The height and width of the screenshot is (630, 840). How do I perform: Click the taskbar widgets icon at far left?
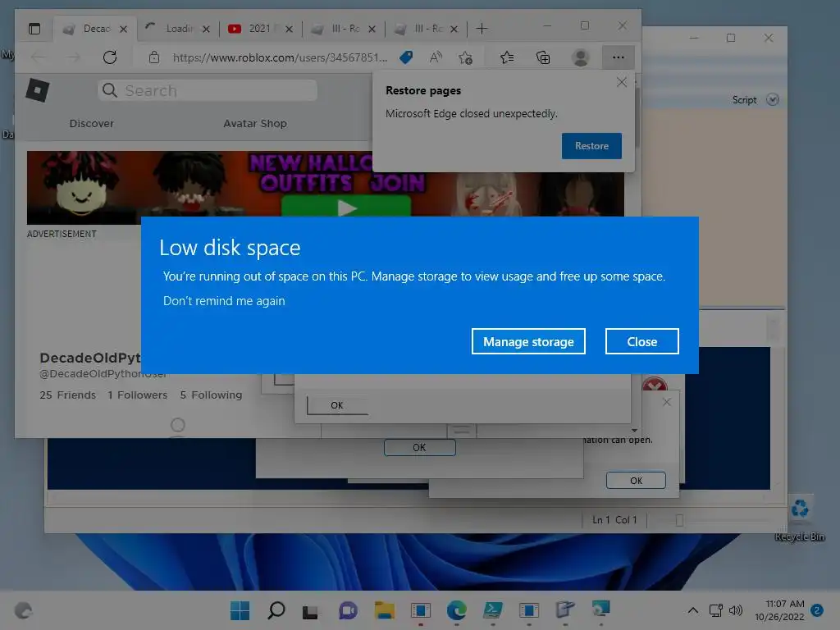[23, 610]
